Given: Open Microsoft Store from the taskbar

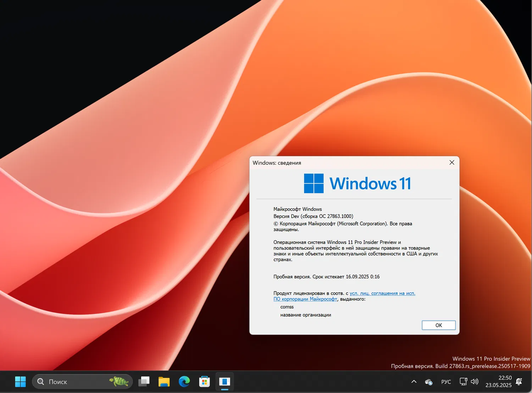Looking at the screenshot, I should click(x=204, y=382).
